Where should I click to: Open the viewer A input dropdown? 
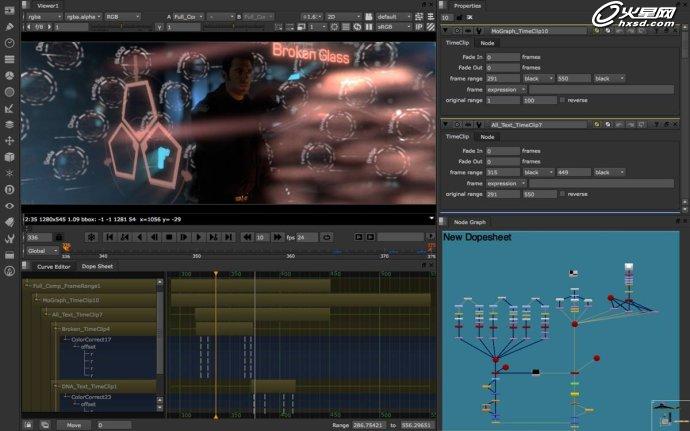188,17
